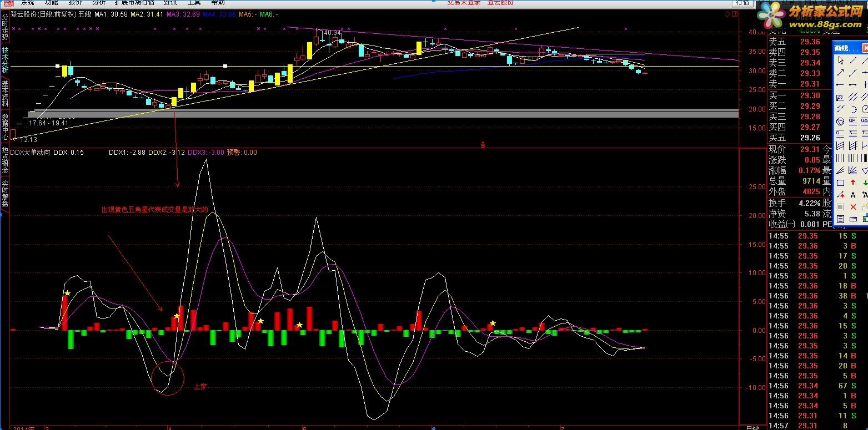Image resolution: width=868 pixels, height=430 pixels.
Task: Select the rectangle drawing tool
Action: click(x=840, y=183)
